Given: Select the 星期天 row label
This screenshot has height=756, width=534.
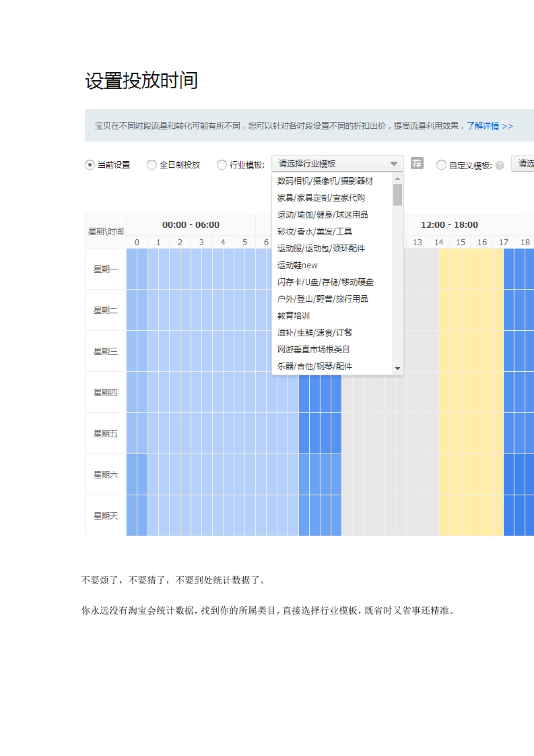Looking at the screenshot, I should (105, 516).
